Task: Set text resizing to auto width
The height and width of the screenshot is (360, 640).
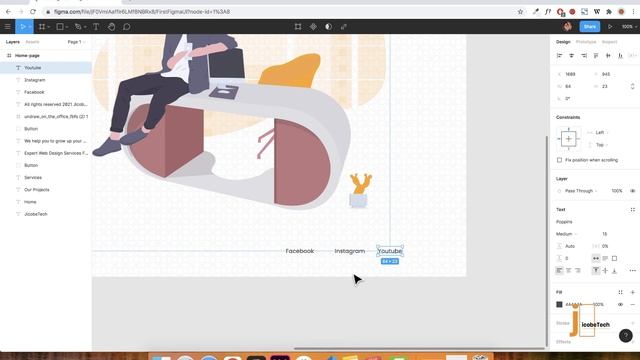Action: [x=596, y=258]
